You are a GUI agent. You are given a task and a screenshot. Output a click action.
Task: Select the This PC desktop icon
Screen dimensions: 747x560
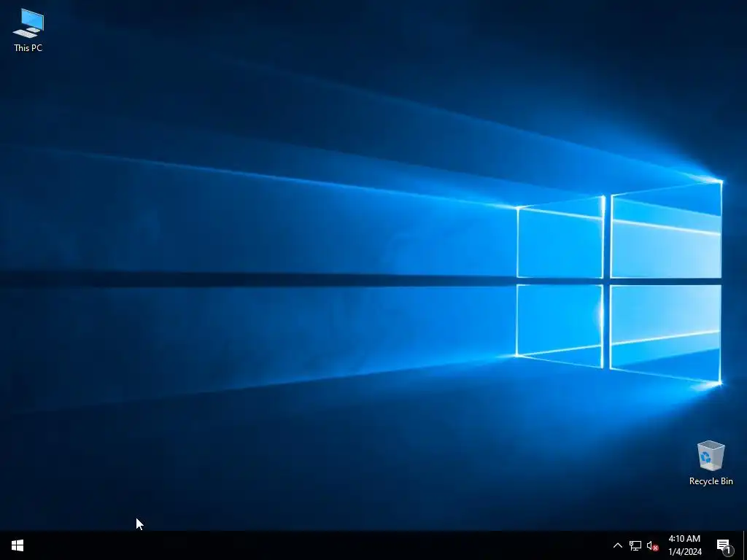coord(28,30)
